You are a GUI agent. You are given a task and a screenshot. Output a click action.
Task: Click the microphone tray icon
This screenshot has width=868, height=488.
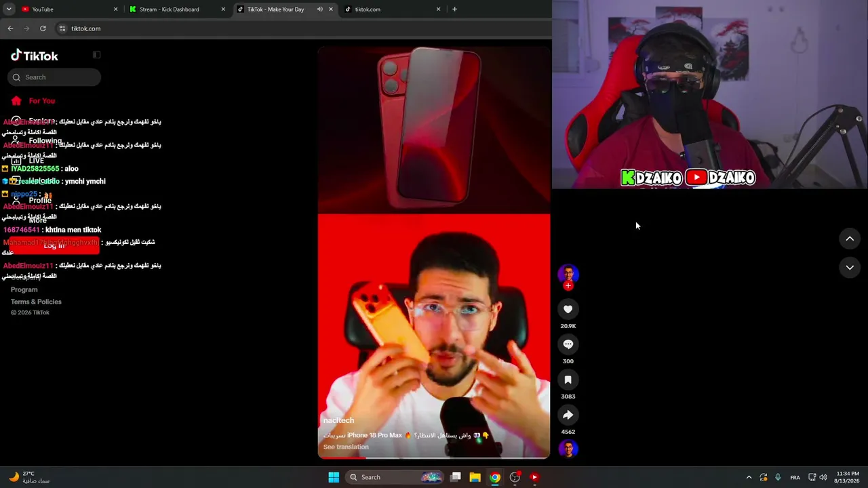778,477
